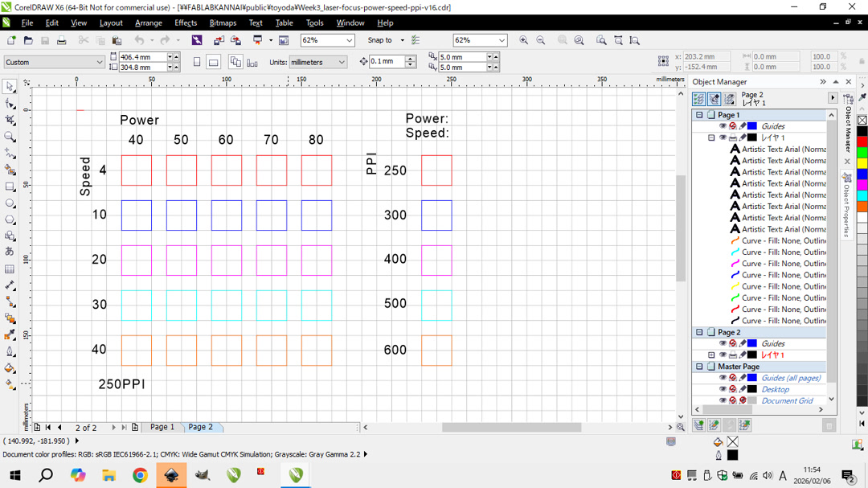Toggle the Document Grid eye icon
The height and width of the screenshot is (488, 868).
[x=723, y=400]
